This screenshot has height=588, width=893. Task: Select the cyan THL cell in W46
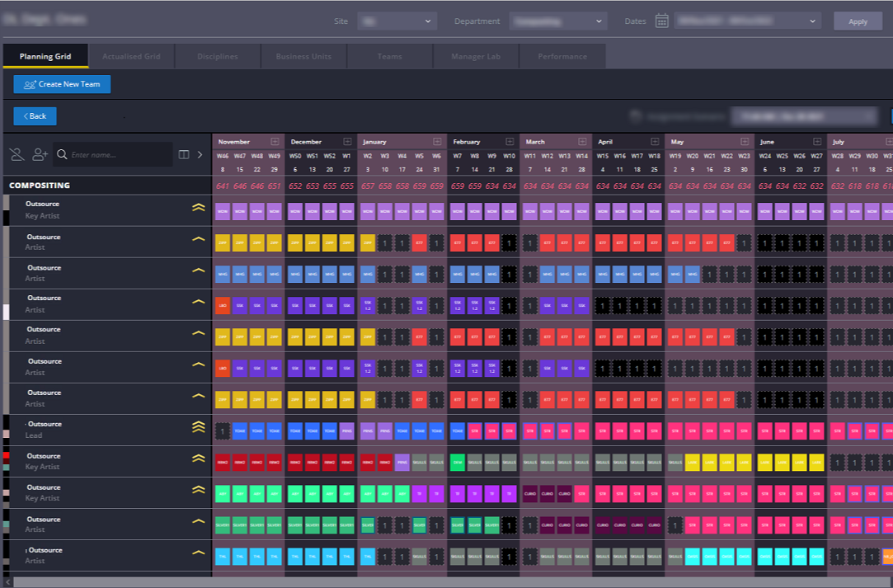tap(223, 556)
